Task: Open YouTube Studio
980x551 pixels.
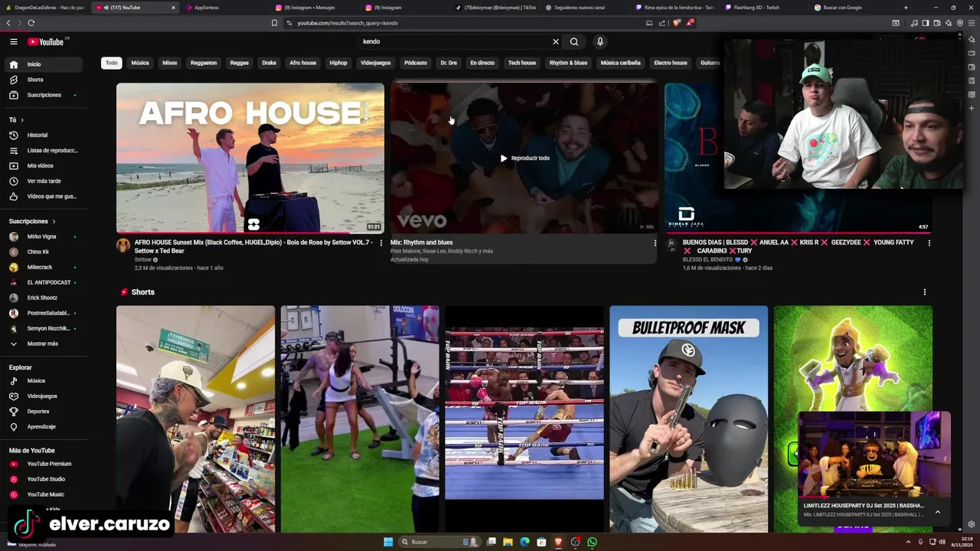Action: click(44, 479)
